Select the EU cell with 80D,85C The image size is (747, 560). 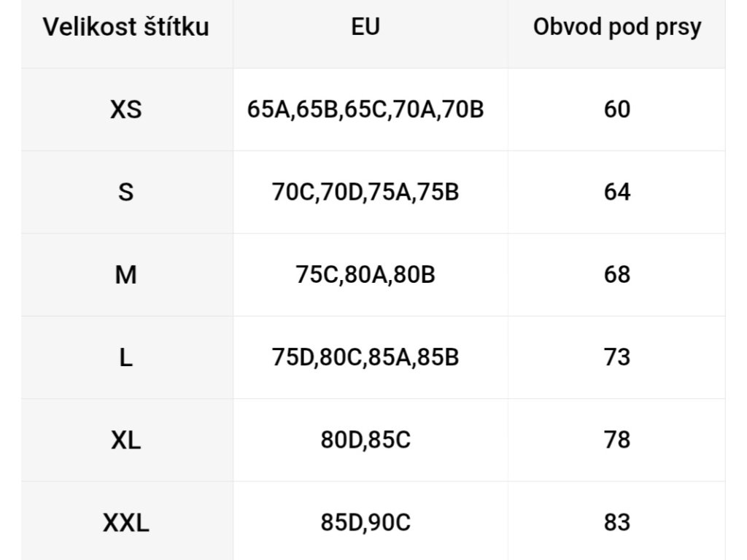[x=365, y=440]
